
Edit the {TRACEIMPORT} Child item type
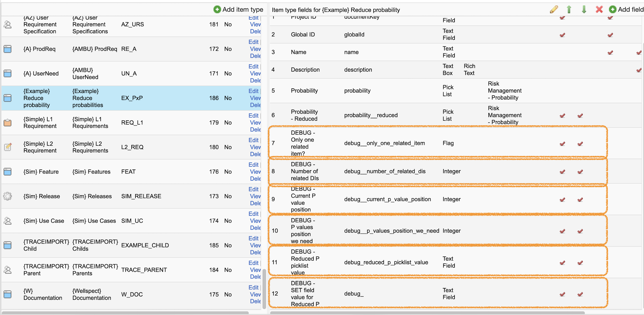(254, 238)
